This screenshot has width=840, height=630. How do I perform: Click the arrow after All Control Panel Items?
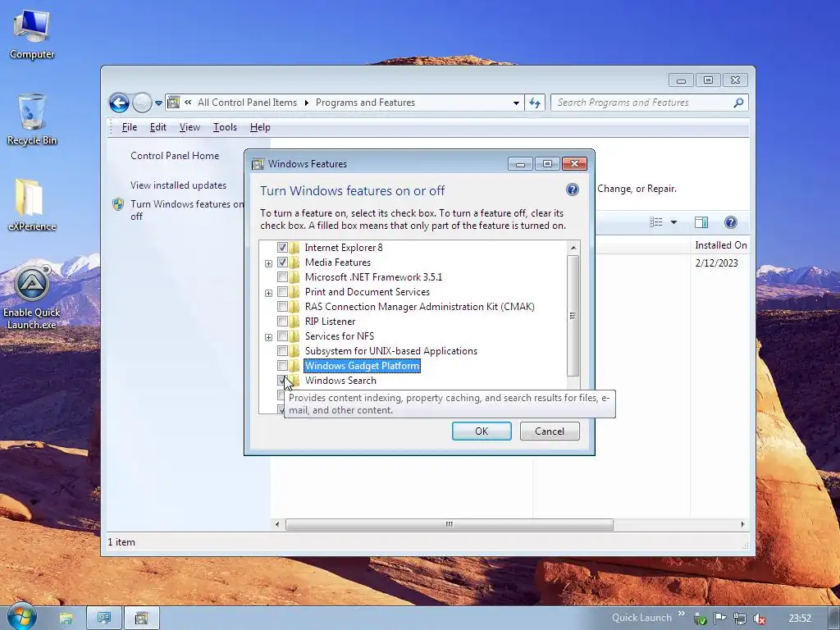pos(307,103)
